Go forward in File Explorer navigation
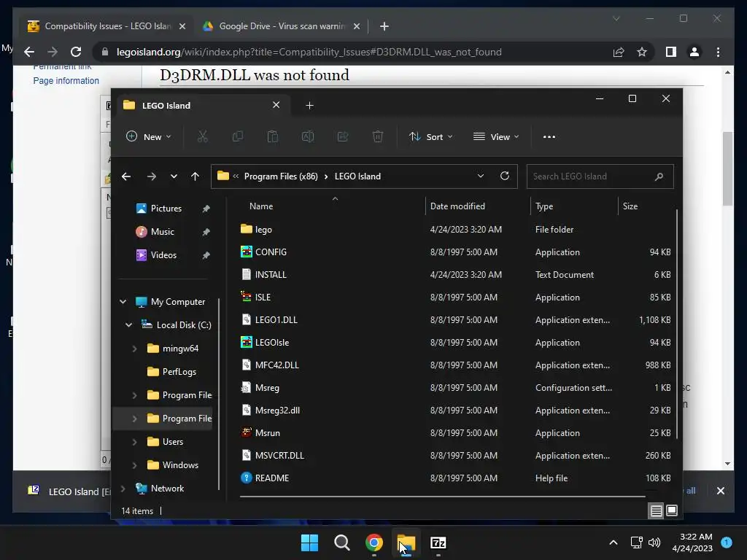The image size is (747, 560). pos(152,176)
